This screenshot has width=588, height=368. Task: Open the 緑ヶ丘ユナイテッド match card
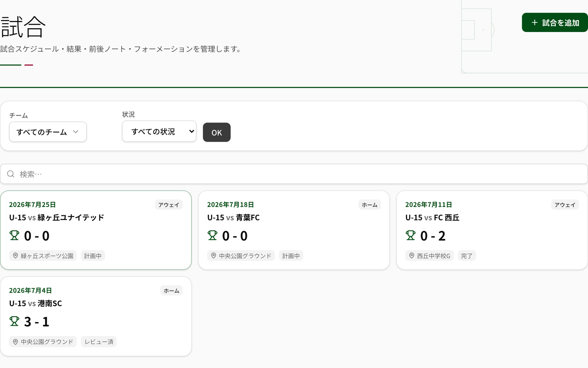tap(96, 230)
